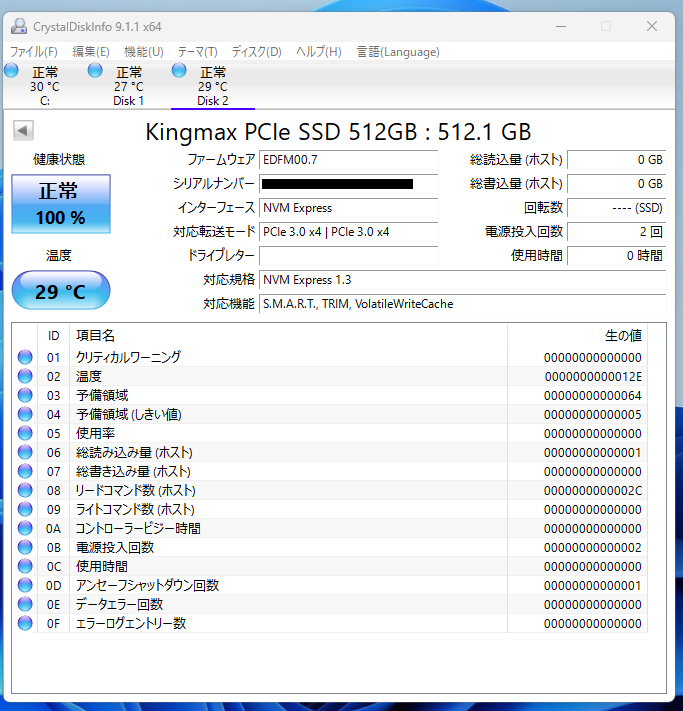Click the status orb for Disk 2
This screenshot has width=683, height=711.
click(x=179, y=71)
